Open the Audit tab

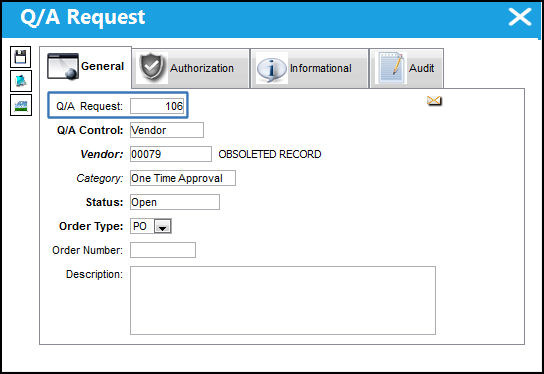pyautogui.click(x=406, y=68)
